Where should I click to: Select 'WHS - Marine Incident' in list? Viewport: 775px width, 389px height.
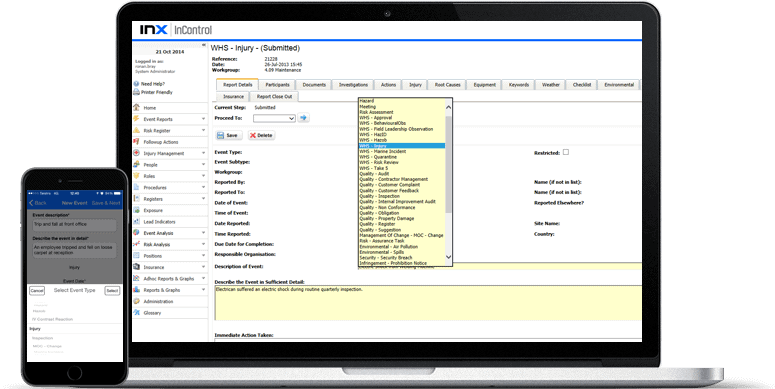(402, 151)
